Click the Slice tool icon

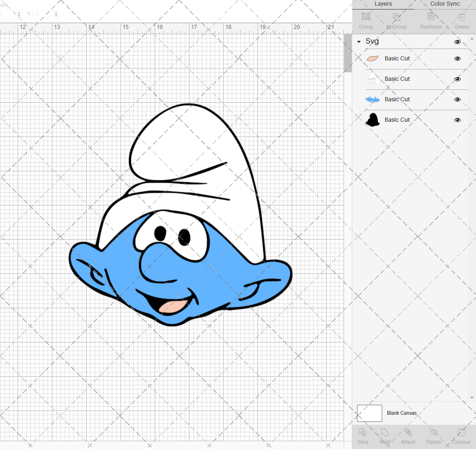363,432
